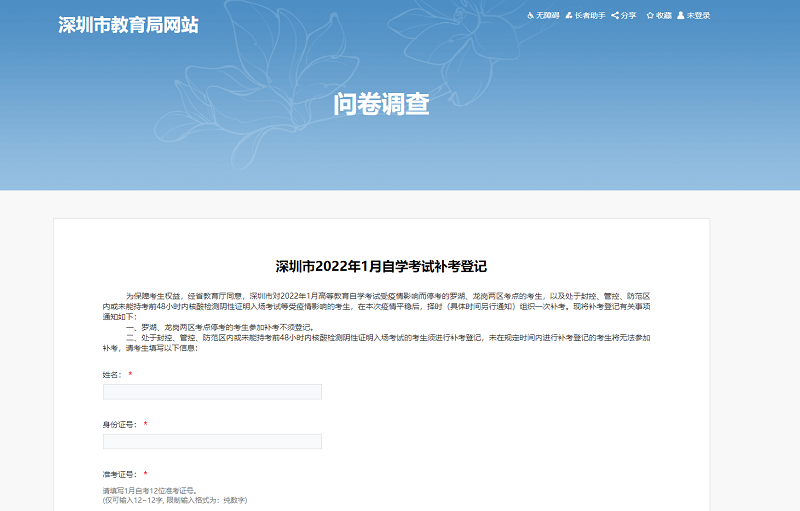The width and height of the screenshot is (800, 511).
Task: Open the 长者助手 text link
Action: point(590,16)
